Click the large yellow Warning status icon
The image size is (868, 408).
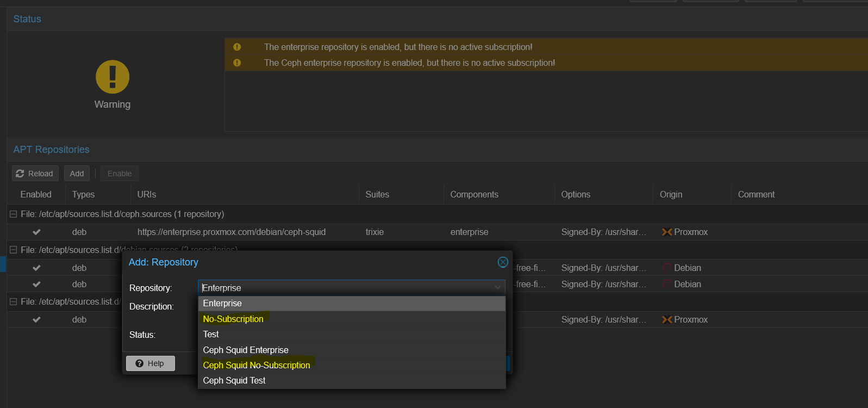113,77
